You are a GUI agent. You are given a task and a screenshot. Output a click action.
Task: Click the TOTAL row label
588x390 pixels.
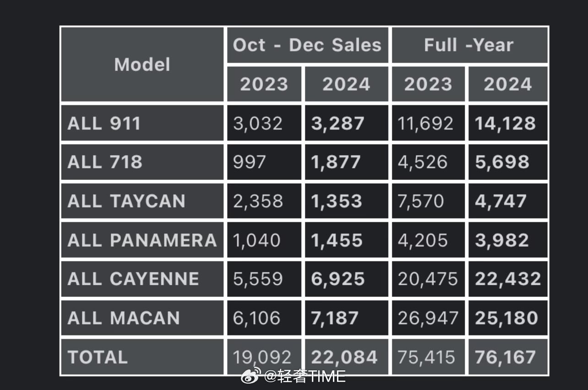click(x=142, y=357)
